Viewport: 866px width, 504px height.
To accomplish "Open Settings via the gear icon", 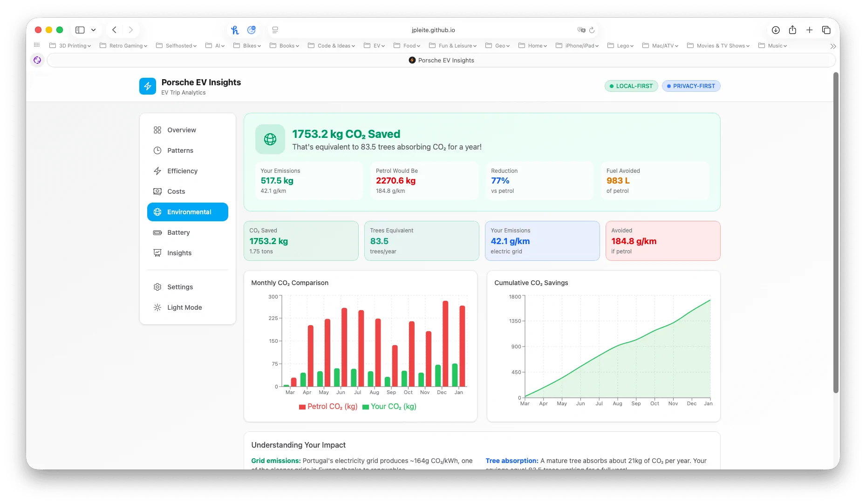I will [157, 287].
